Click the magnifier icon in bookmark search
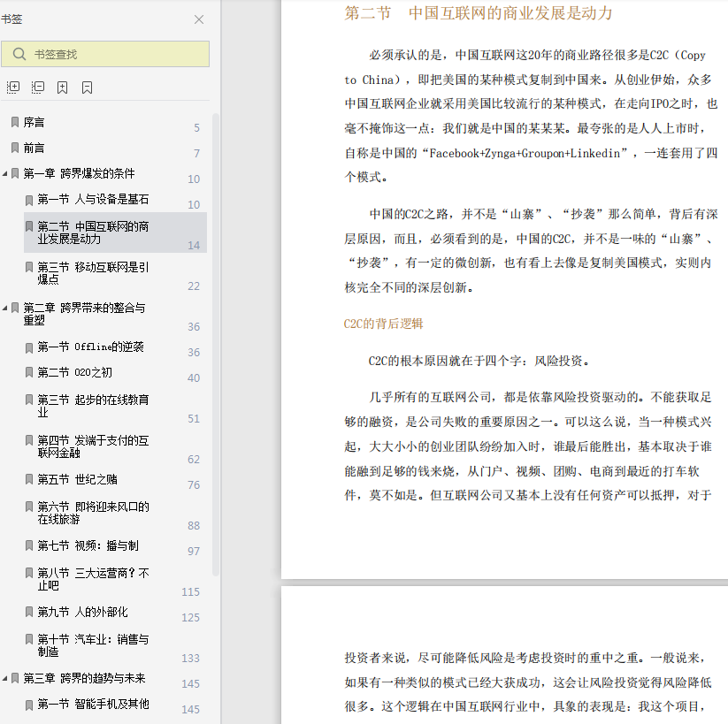Viewport: 728px width, 724px height. (x=19, y=55)
